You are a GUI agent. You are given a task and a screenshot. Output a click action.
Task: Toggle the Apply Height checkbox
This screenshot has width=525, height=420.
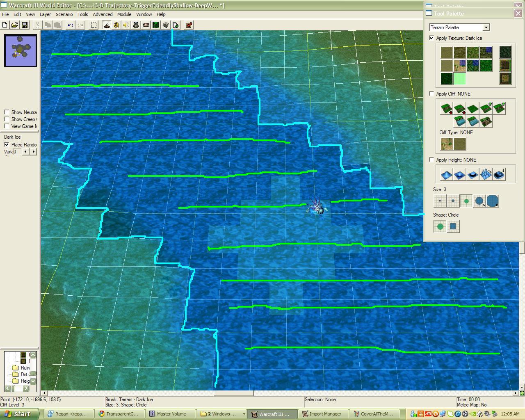(431, 160)
